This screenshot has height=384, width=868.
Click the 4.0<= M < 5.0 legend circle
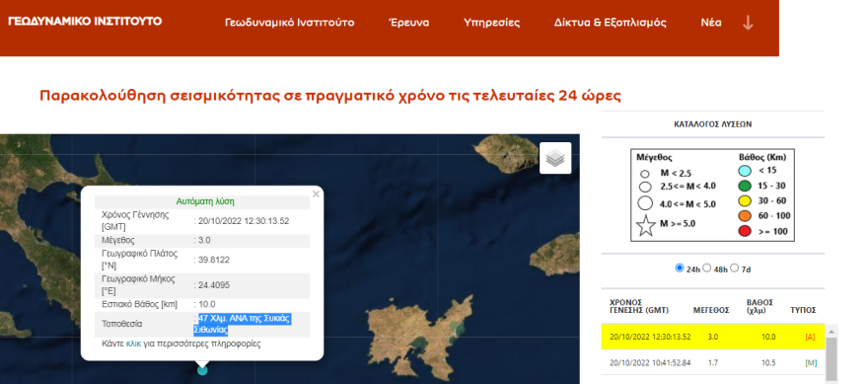[645, 203]
